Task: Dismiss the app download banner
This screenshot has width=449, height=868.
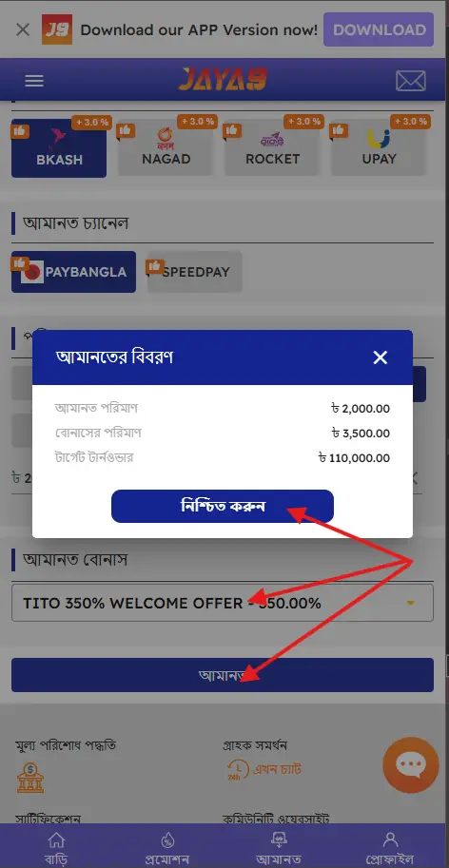Action: click(23, 29)
